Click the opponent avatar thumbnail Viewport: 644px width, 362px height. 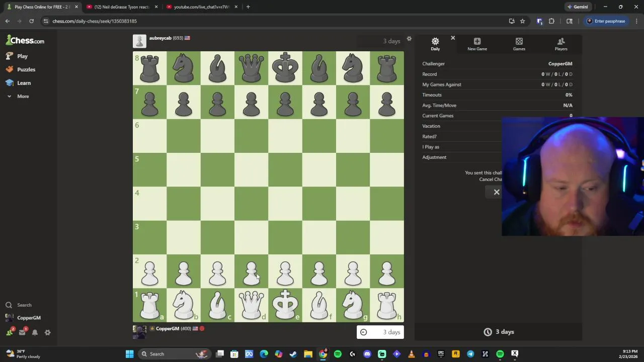139,41
